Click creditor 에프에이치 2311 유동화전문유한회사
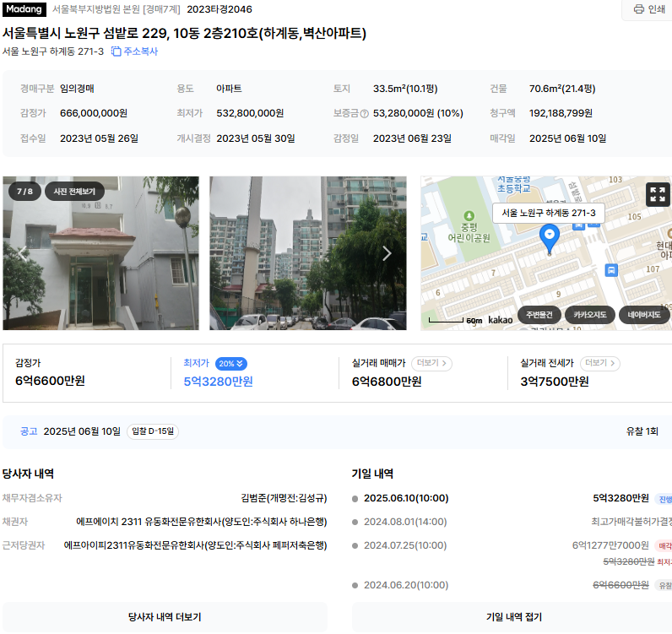672x634 pixels. click(202, 522)
